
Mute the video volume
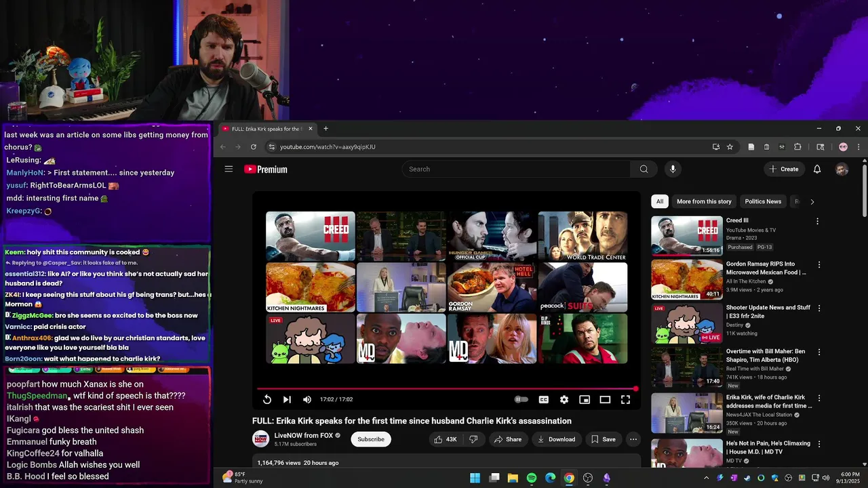307,400
